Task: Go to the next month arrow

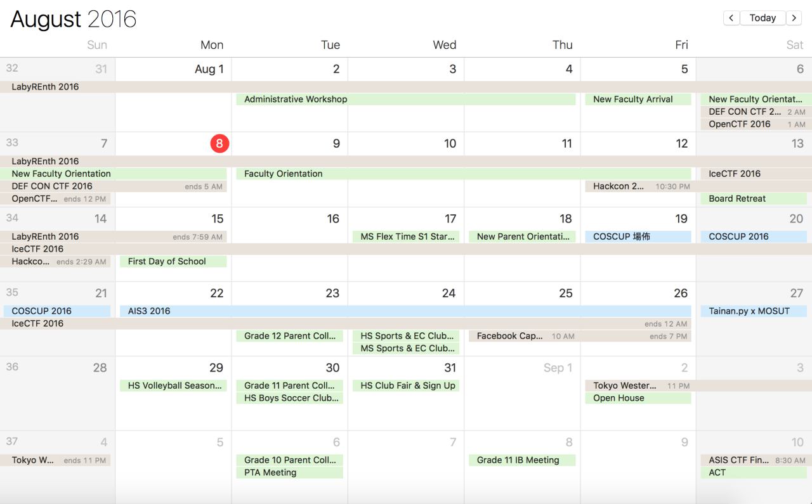Action: tap(794, 18)
